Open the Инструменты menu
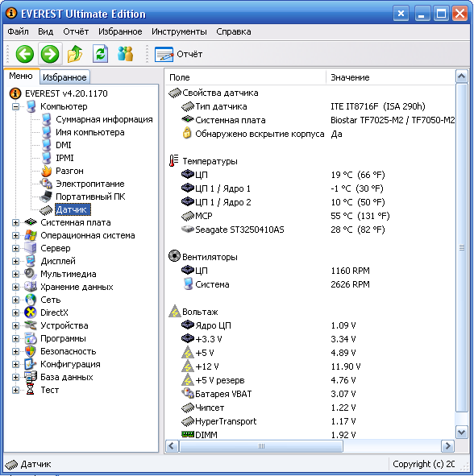 (x=179, y=31)
